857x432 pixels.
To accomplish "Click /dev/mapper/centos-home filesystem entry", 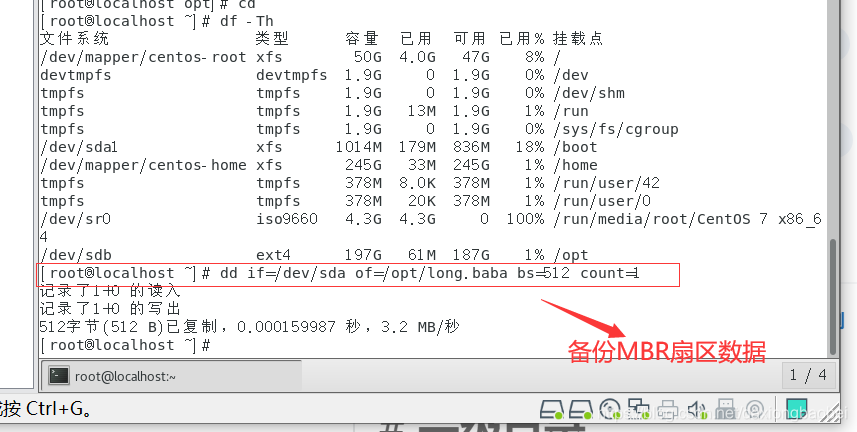I will [143, 165].
